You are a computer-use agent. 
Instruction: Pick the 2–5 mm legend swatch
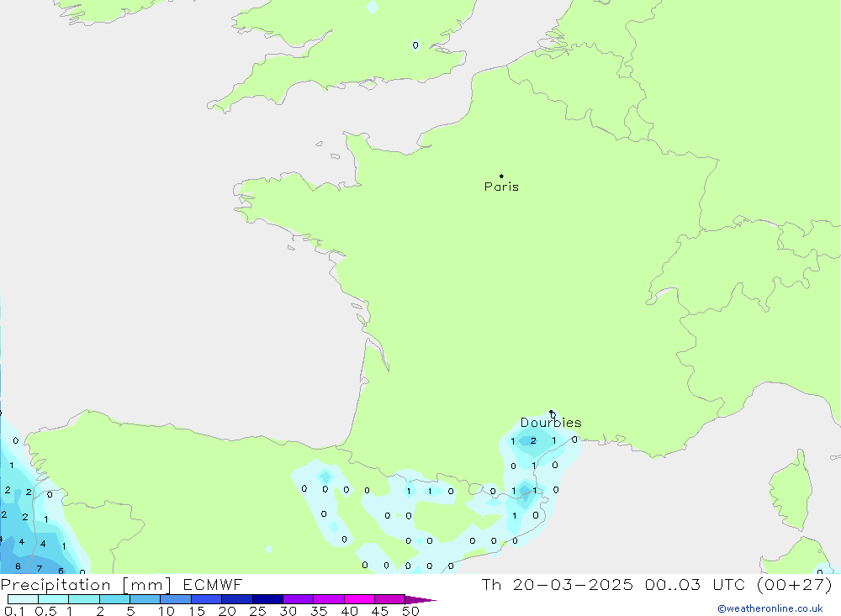(x=114, y=599)
